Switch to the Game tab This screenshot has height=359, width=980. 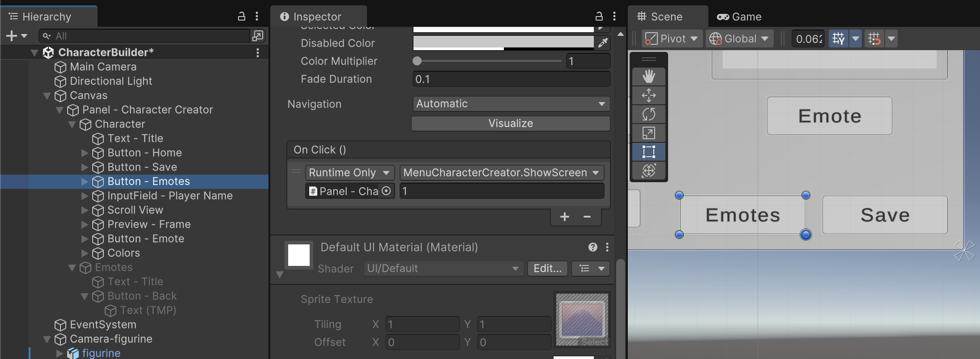[739, 17]
